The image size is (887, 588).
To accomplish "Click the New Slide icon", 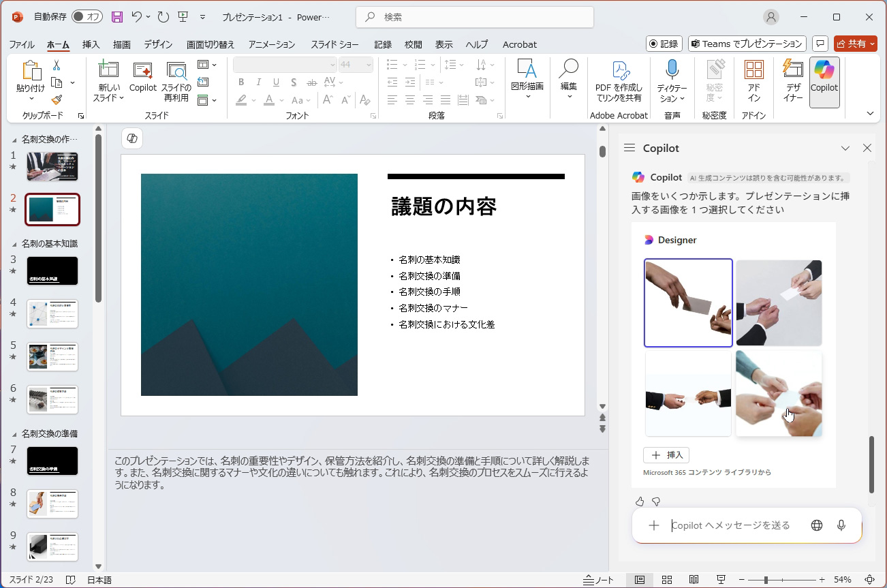I will (109, 69).
